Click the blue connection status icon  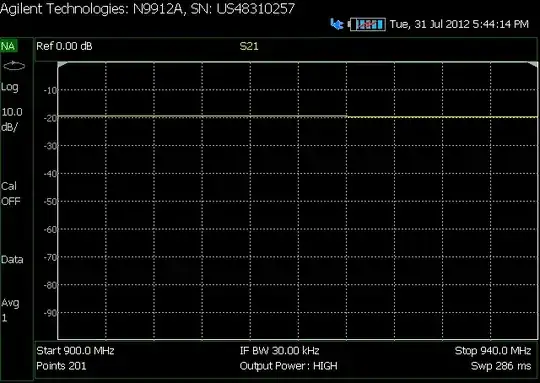click(x=337, y=24)
